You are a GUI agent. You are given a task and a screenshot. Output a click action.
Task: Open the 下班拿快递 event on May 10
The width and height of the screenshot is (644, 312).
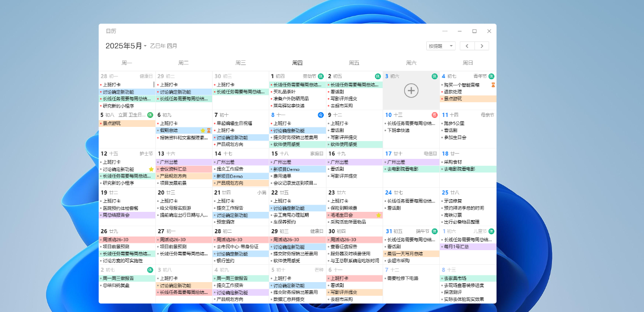411,130
